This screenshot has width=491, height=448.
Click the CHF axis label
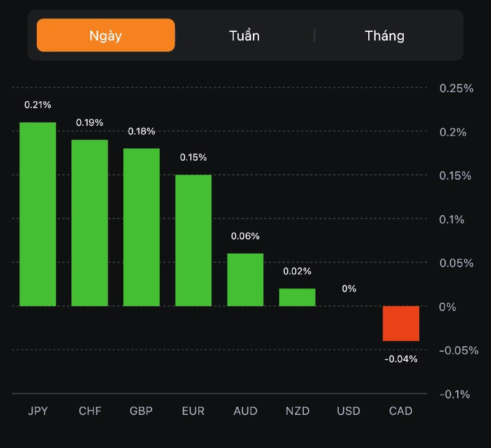(x=90, y=411)
